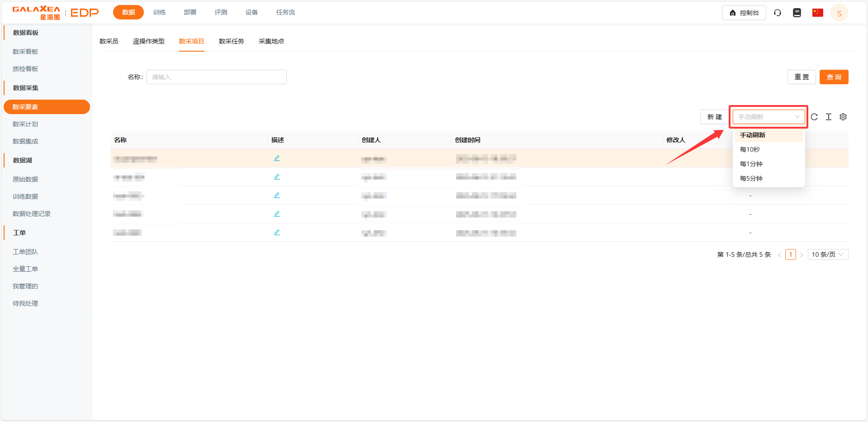Click the 控制台 console button
The height and width of the screenshot is (422, 868).
click(x=744, y=13)
